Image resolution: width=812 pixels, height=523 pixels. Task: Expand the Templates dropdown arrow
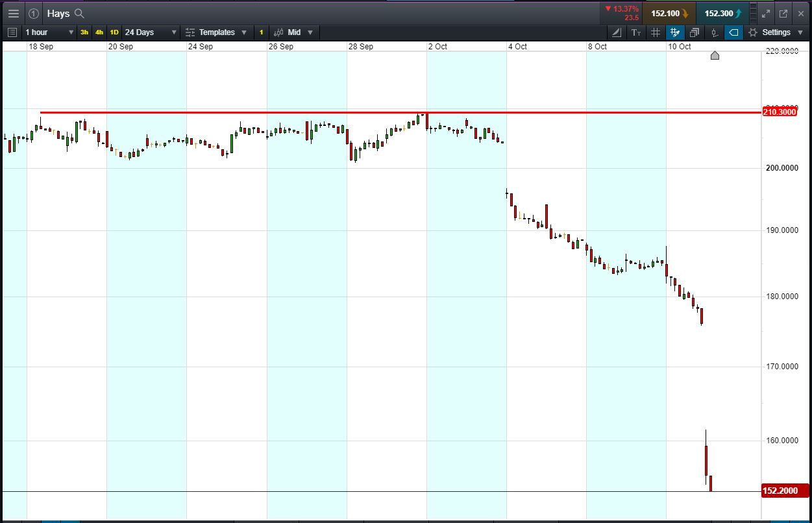click(x=244, y=32)
